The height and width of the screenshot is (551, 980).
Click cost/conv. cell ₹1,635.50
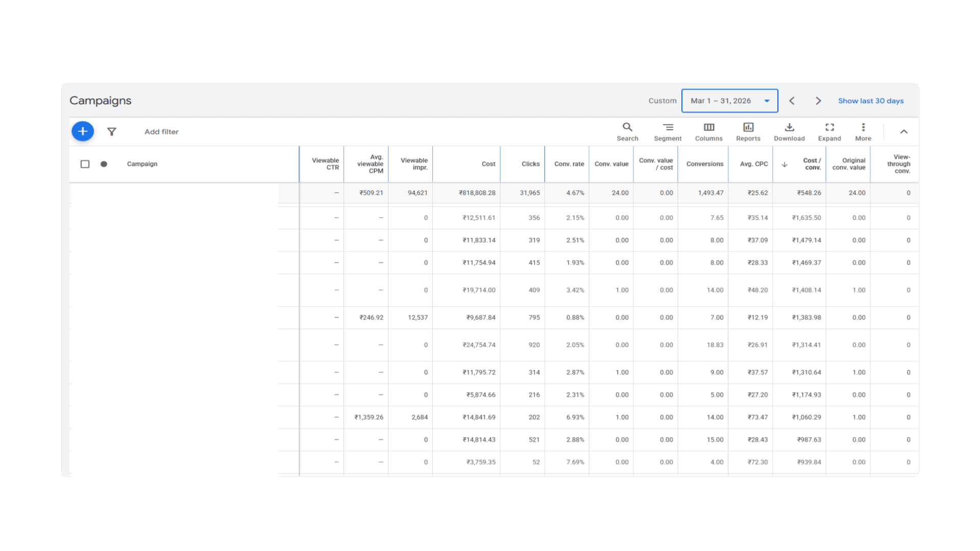click(x=806, y=218)
